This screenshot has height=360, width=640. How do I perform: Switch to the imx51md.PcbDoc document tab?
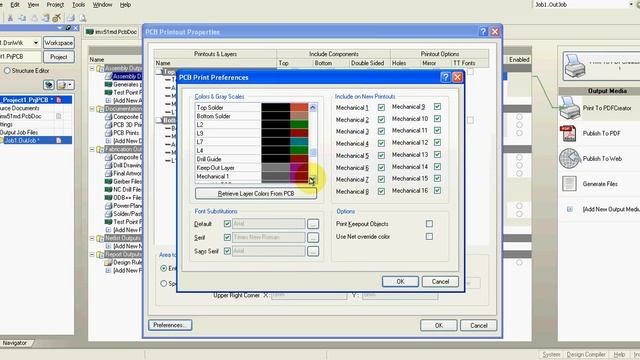111,32
